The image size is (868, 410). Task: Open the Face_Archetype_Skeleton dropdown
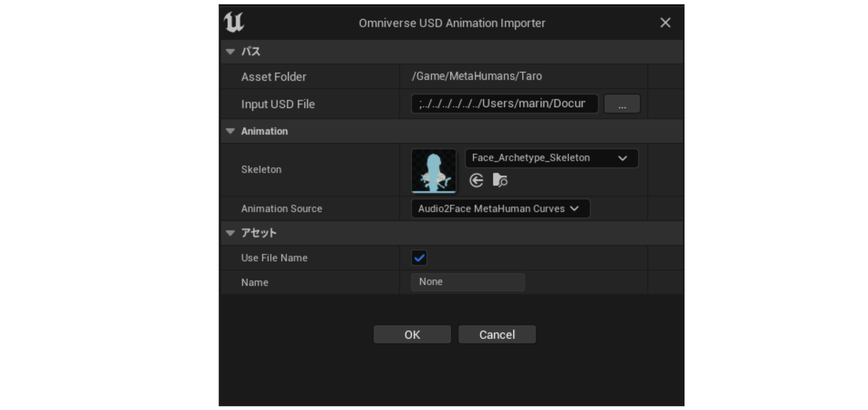click(x=551, y=158)
